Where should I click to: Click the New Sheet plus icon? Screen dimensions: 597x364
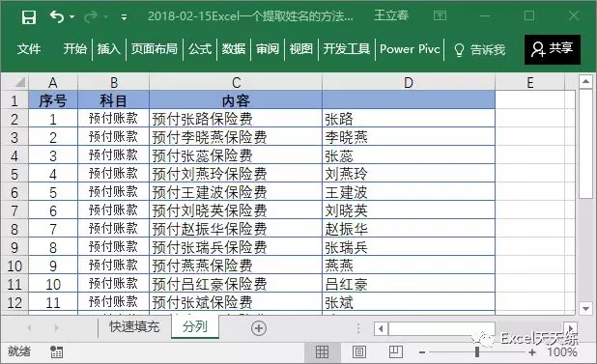tap(259, 328)
